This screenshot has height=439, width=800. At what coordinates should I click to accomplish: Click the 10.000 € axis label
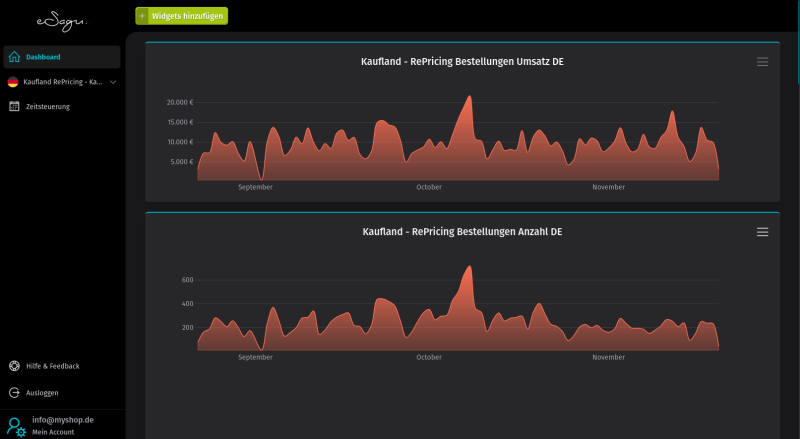[180, 142]
